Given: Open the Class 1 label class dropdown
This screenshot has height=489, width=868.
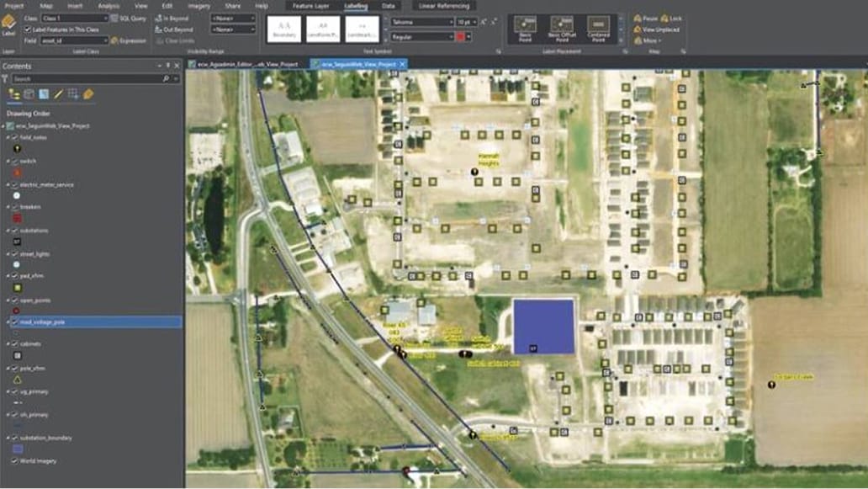Looking at the screenshot, I should [x=106, y=17].
